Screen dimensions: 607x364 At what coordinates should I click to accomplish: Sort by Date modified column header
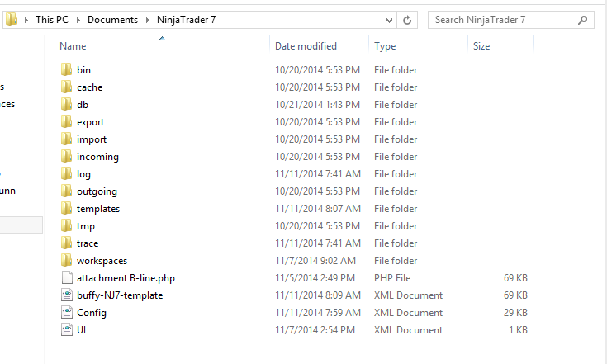(306, 46)
